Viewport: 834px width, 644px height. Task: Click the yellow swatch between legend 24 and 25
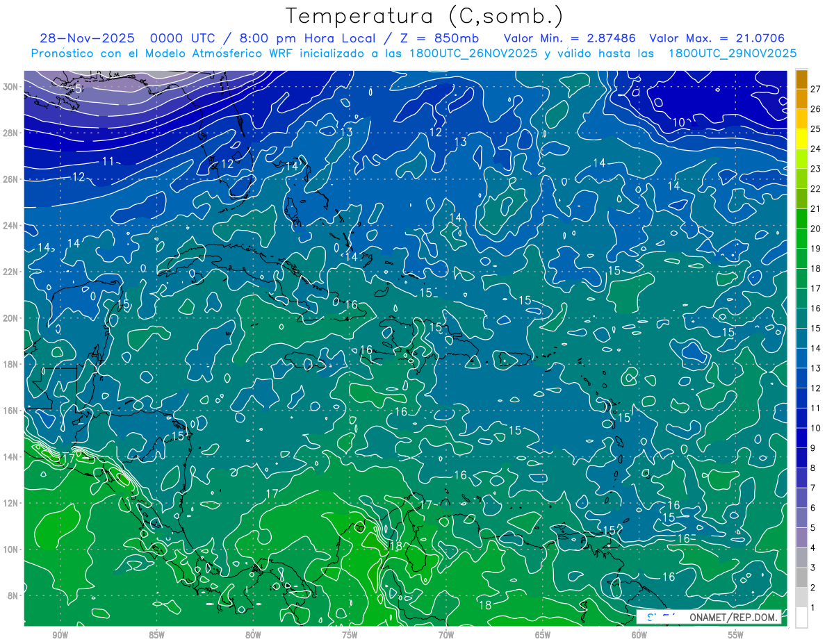[801, 139]
